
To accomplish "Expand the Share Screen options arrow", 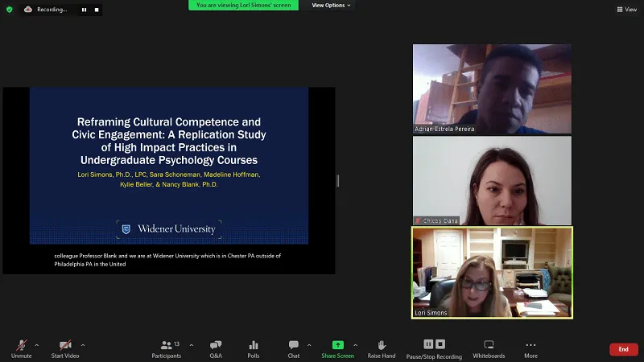I will 356,344.
